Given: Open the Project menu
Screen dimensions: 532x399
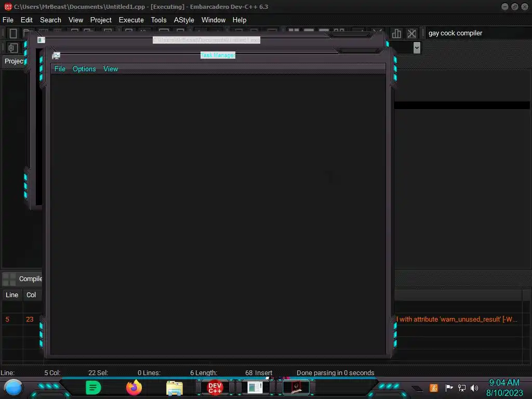Looking at the screenshot, I should [x=101, y=20].
